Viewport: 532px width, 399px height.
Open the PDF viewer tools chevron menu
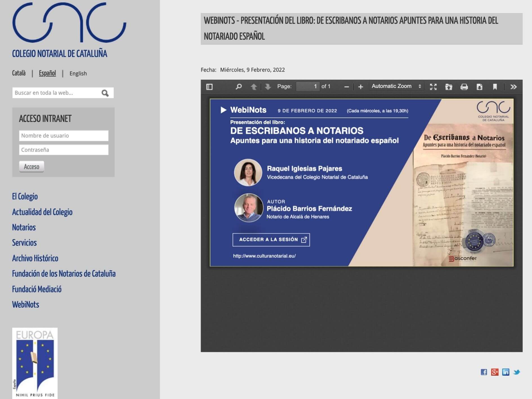tap(513, 87)
